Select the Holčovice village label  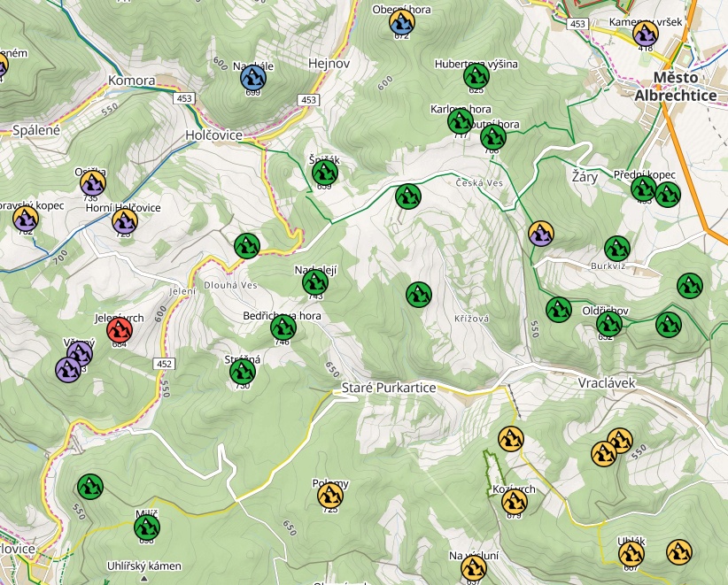coord(213,135)
